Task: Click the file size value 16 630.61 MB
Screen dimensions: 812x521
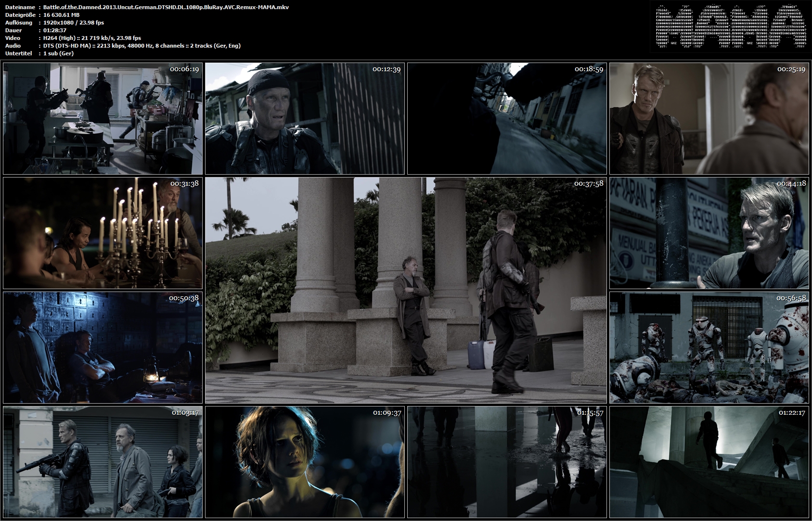Action: [x=61, y=15]
